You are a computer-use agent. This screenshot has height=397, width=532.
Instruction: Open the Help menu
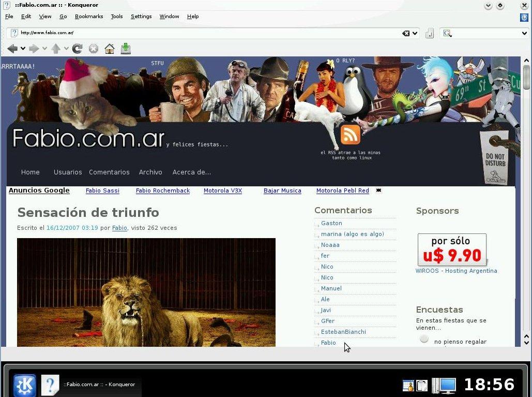(x=193, y=16)
